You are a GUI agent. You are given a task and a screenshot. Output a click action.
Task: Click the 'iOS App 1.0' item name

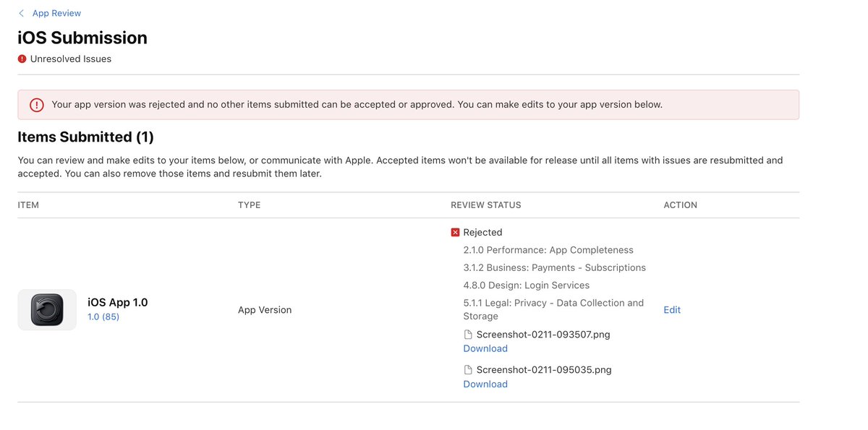pyautogui.click(x=118, y=303)
